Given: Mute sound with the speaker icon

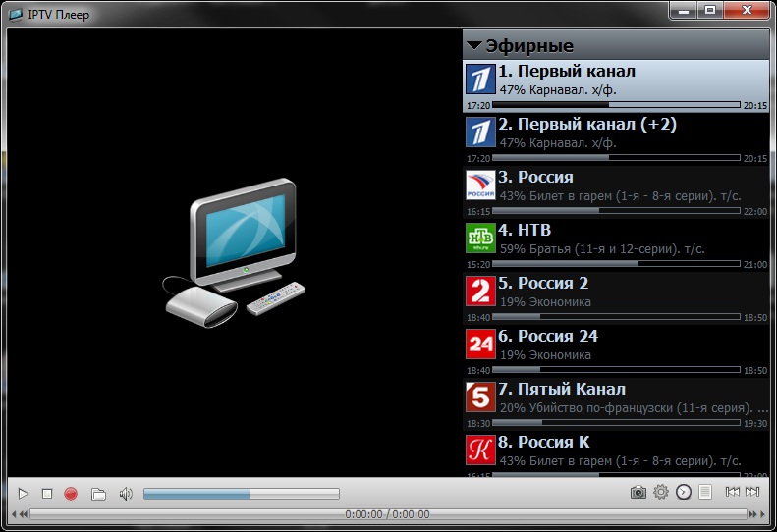Looking at the screenshot, I should coord(126,494).
